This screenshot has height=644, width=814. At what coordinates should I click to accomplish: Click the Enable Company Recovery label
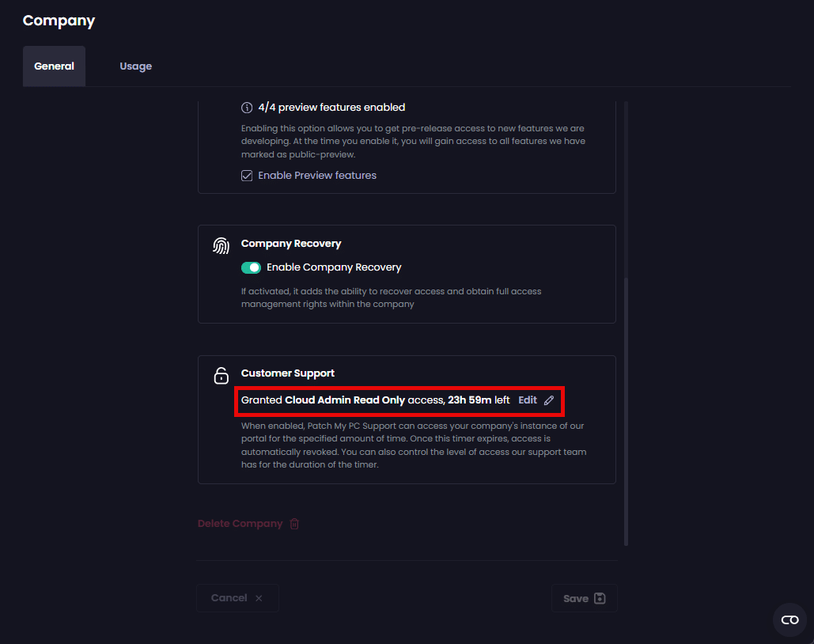334,267
